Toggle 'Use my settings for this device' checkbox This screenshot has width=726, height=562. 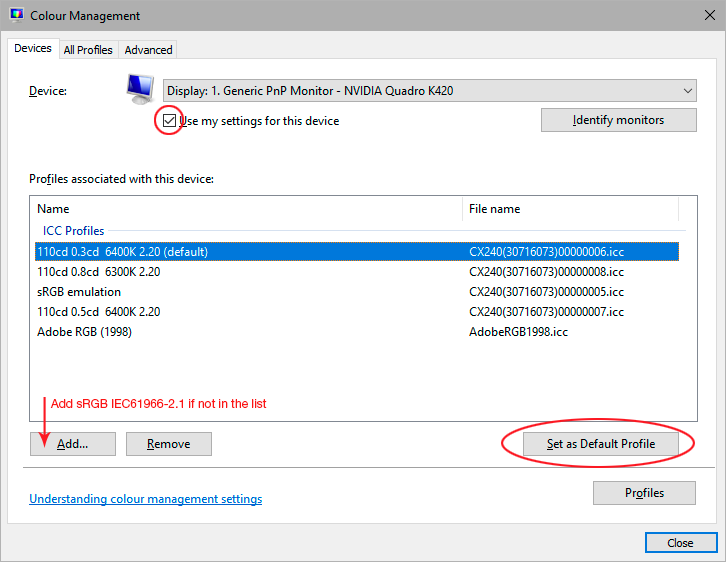tap(170, 121)
